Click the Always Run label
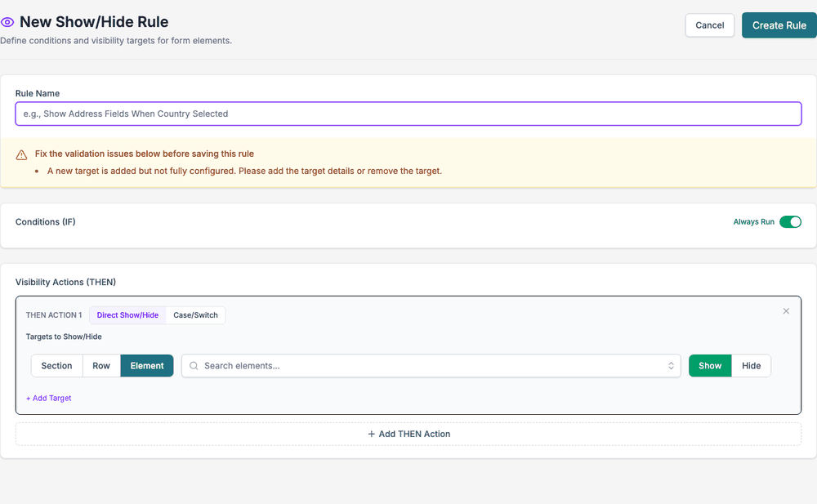Viewport: 817px width, 504px height. pos(753,222)
